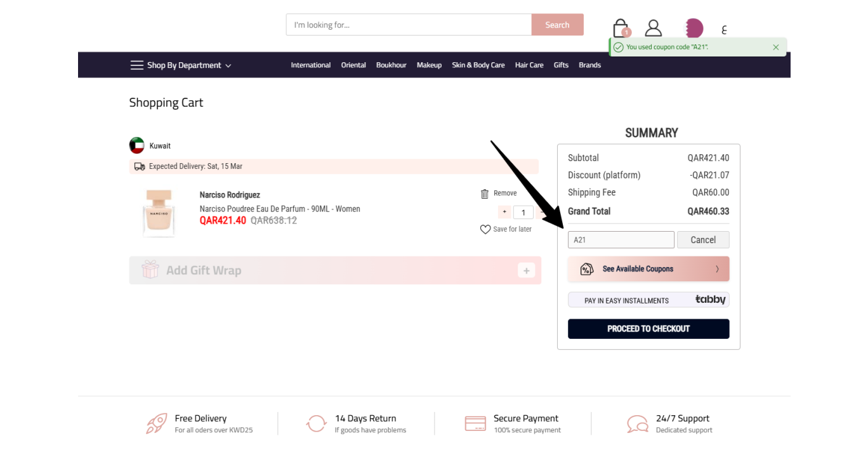The width and height of the screenshot is (868, 457).
Task: Dismiss the coupon notification with X
Action: [776, 47]
